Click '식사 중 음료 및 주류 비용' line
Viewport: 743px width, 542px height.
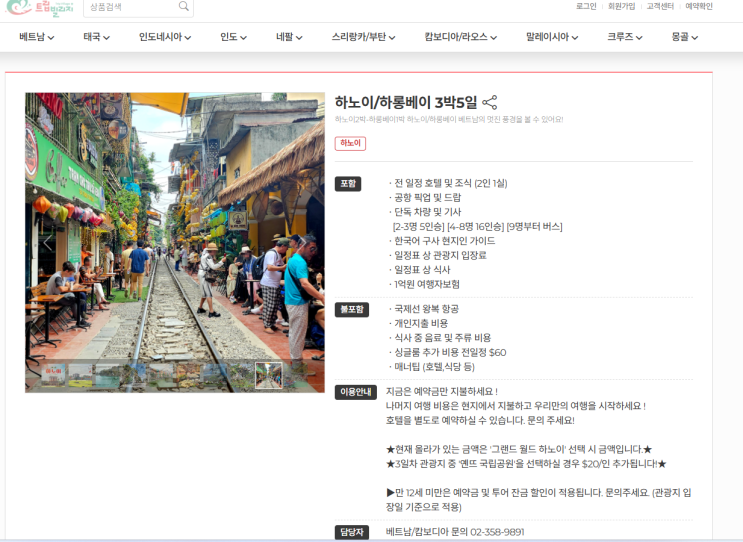(x=440, y=338)
